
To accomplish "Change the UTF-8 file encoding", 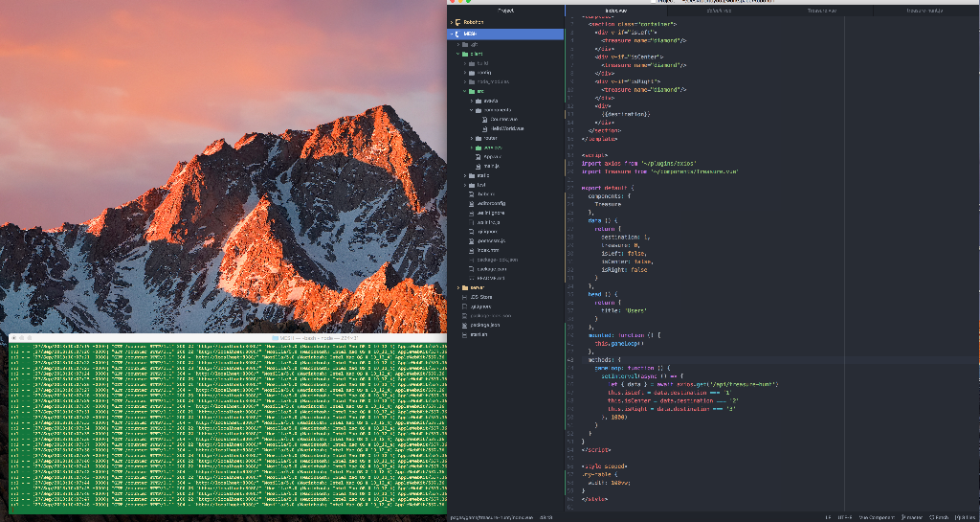I will click(845, 517).
